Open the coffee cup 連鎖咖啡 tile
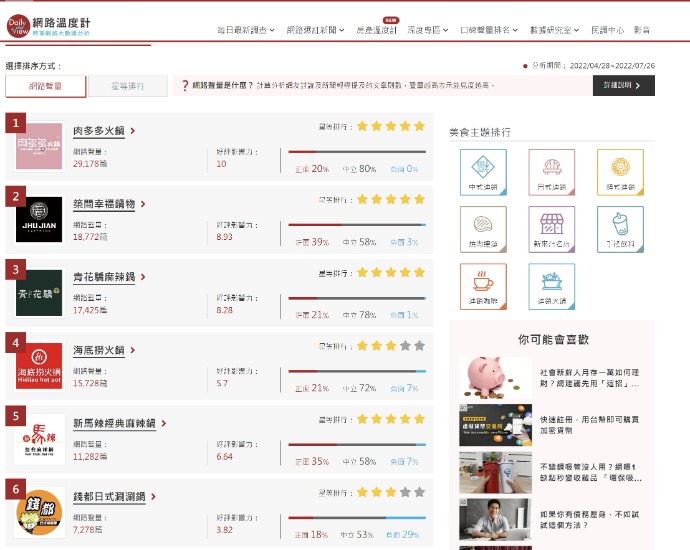The image size is (690, 550). pos(483,286)
